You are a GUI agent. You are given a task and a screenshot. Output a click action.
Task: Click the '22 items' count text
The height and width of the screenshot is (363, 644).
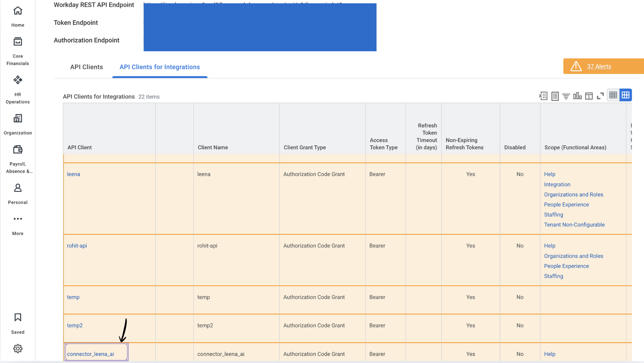point(149,97)
